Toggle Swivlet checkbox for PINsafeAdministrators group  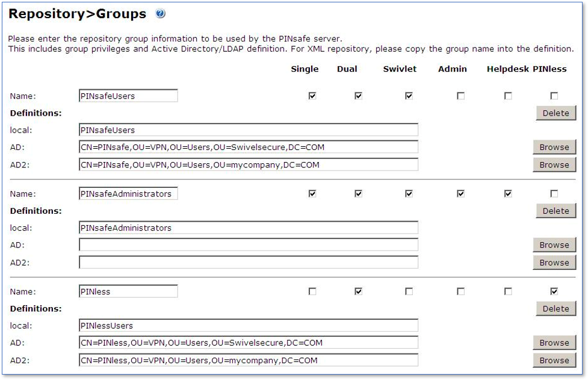[x=409, y=193]
